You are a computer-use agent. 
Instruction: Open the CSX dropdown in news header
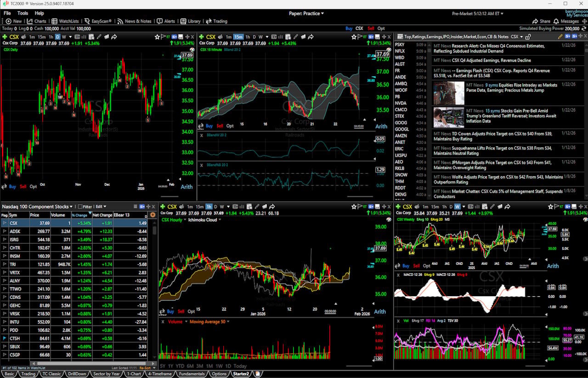(x=517, y=37)
